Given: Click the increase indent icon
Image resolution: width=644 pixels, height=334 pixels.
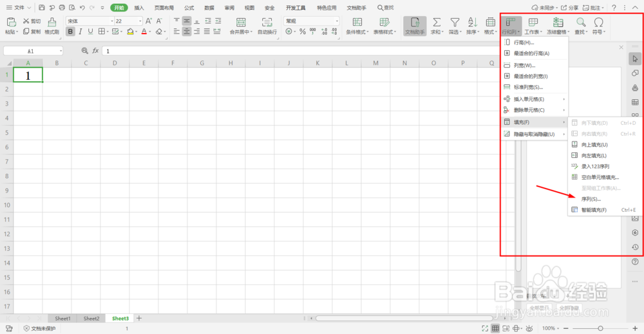Looking at the screenshot, I should [218, 21].
